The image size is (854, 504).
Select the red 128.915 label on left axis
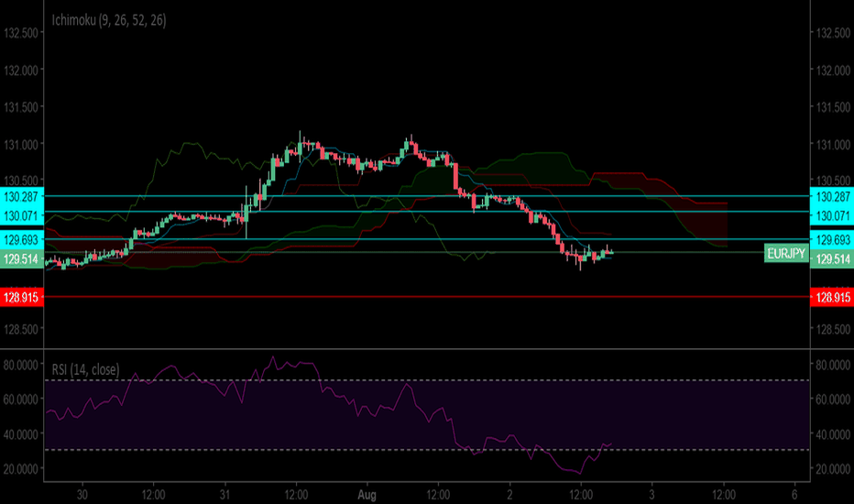pos(21,297)
